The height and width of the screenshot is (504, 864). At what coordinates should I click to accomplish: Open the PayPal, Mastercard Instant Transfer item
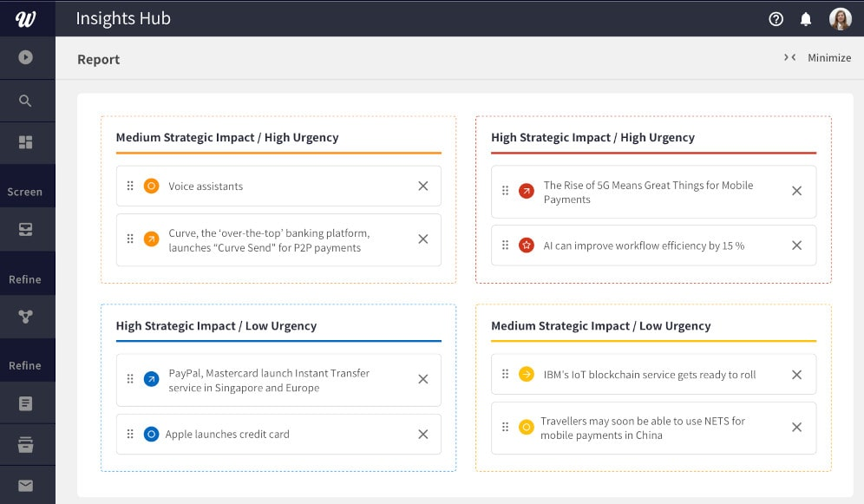click(x=269, y=380)
